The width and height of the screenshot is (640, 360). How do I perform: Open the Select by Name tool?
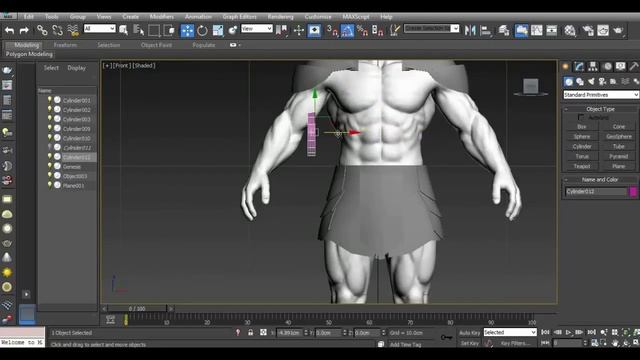(x=139, y=30)
